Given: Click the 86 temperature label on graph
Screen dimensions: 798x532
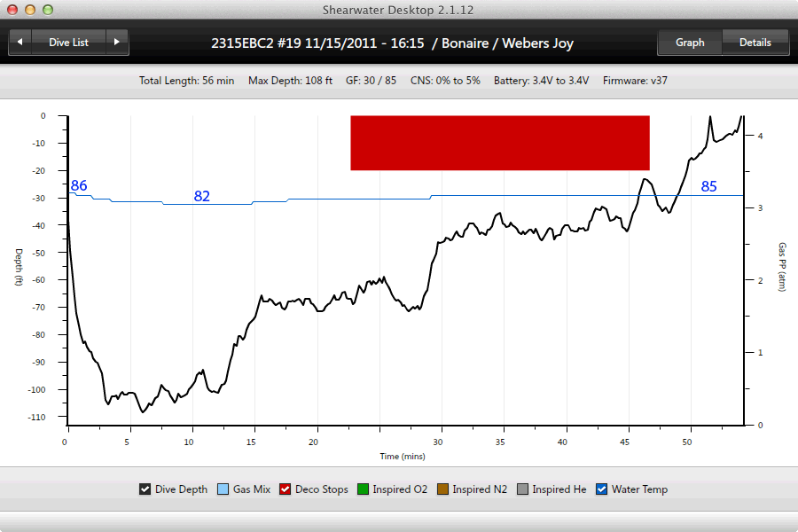Looking at the screenshot, I should point(79,186).
